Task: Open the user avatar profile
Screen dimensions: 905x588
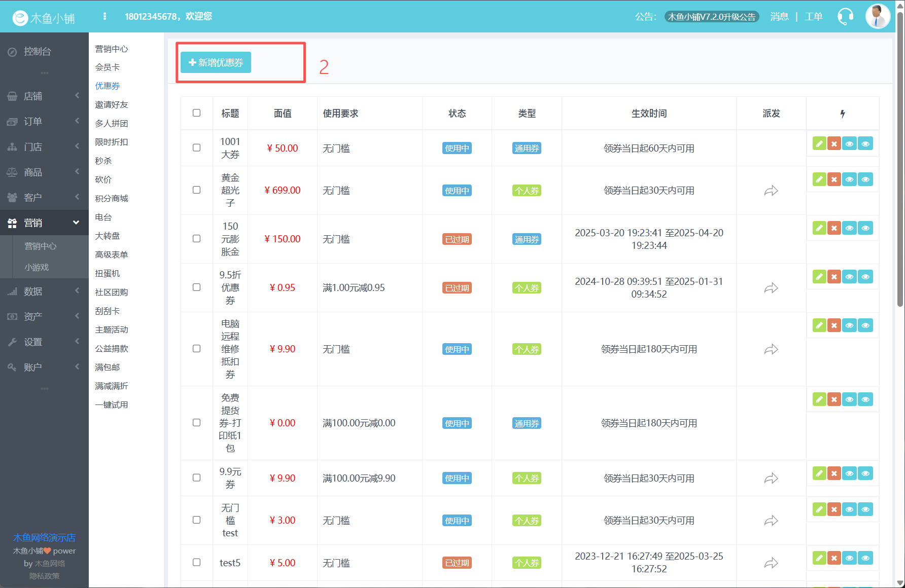Action: 878,17
